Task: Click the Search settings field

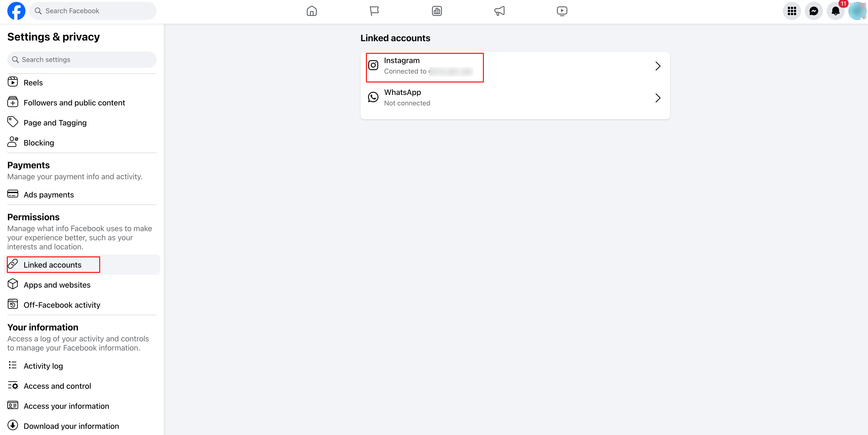Action: (x=82, y=60)
